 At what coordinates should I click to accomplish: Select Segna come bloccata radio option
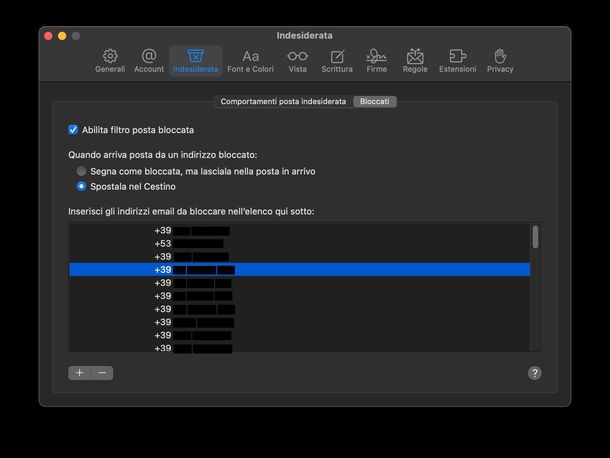82,171
